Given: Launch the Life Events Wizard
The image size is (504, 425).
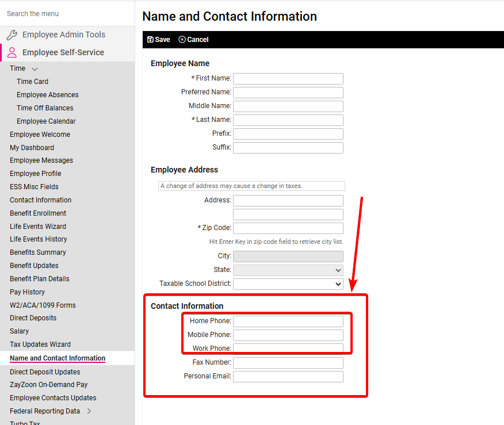Looking at the screenshot, I should (x=38, y=227).
